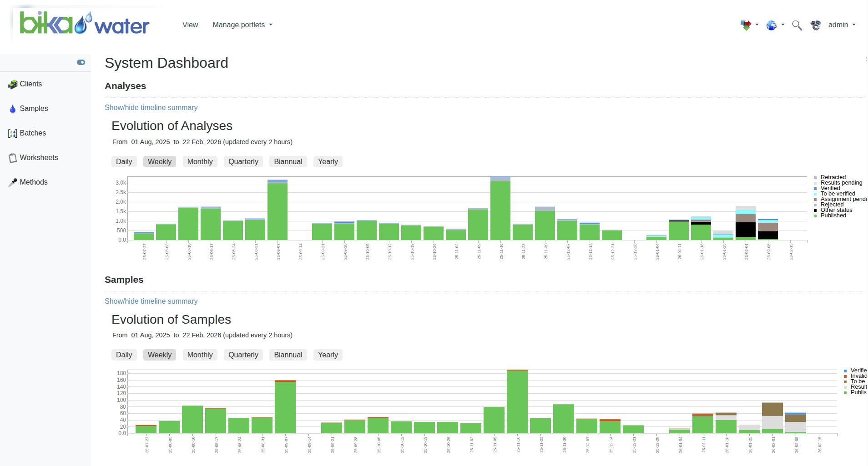Open Worksheets via the clipboard icon
Image resolution: width=868 pixels, height=466 pixels.
pos(12,158)
